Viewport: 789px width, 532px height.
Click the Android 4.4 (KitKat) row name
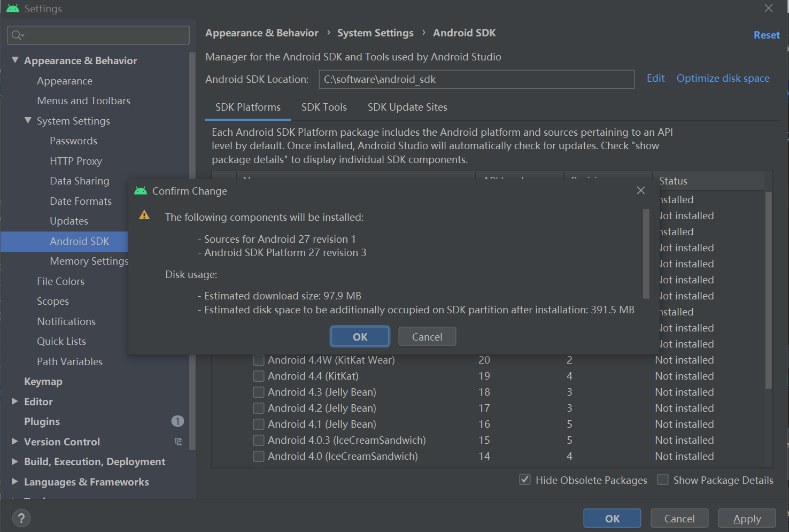pyautogui.click(x=313, y=376)
